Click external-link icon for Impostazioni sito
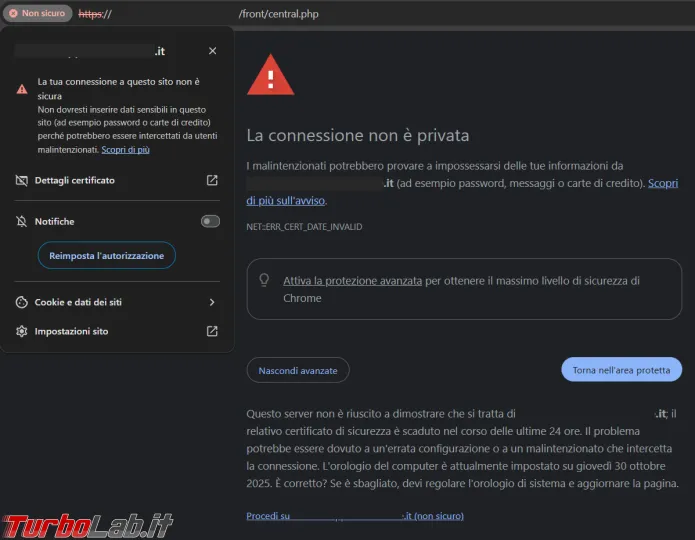The width and height of the screenshot is (695, 540). [212, 331]
